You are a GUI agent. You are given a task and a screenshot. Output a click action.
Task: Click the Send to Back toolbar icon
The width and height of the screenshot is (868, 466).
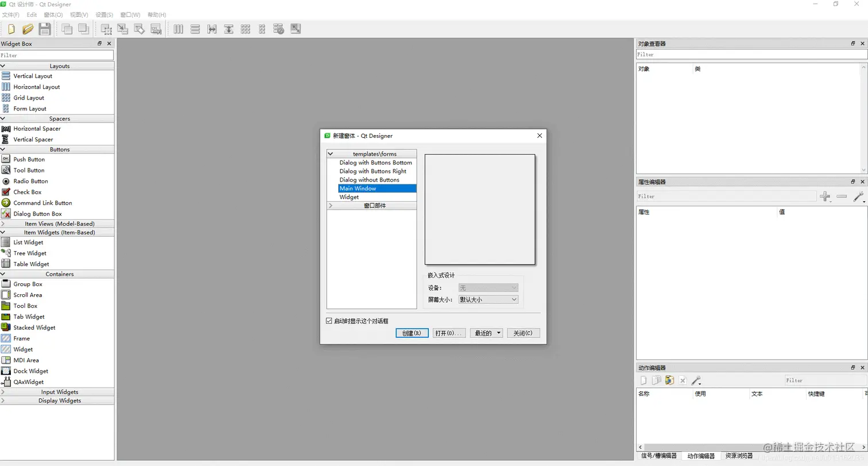point(67,29)
